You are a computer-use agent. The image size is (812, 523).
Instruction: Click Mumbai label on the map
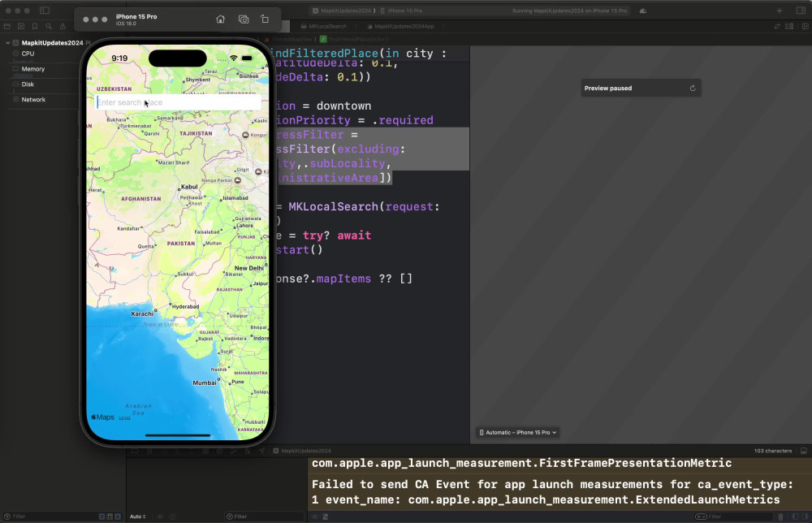tap(205, 383)
